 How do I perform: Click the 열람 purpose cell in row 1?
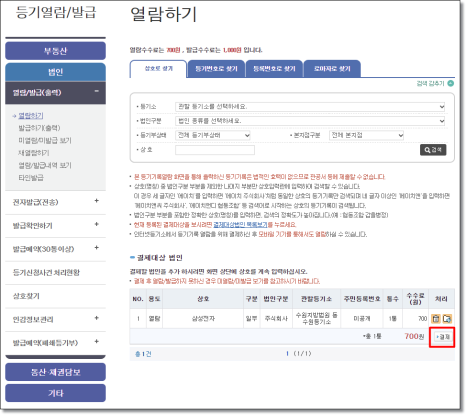tap(154, 319)
